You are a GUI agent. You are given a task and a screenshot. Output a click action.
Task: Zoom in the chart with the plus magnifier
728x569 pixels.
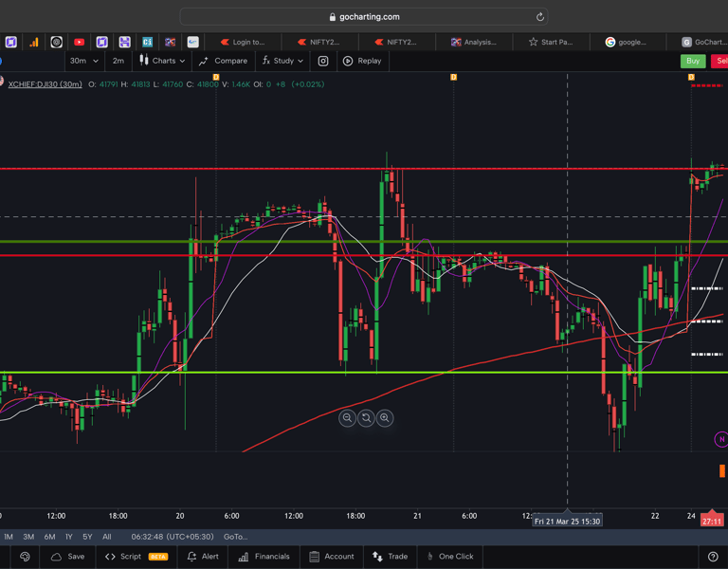click(385, 418)
